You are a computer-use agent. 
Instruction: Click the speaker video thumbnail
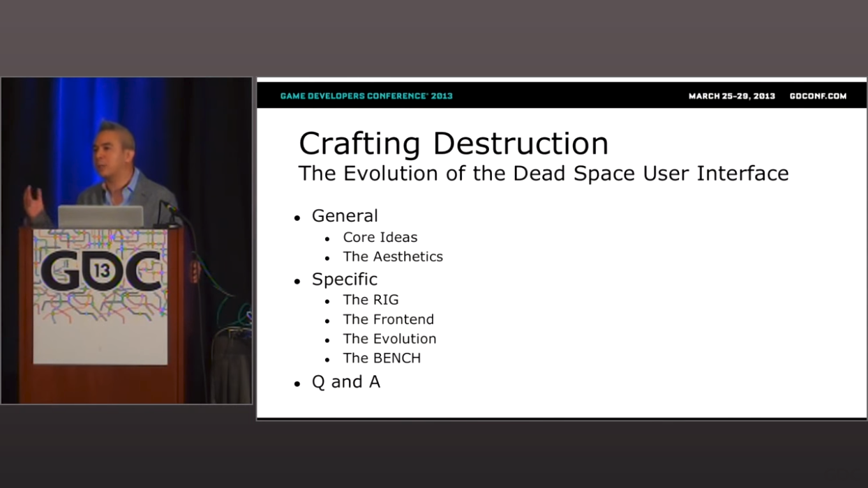126,241
